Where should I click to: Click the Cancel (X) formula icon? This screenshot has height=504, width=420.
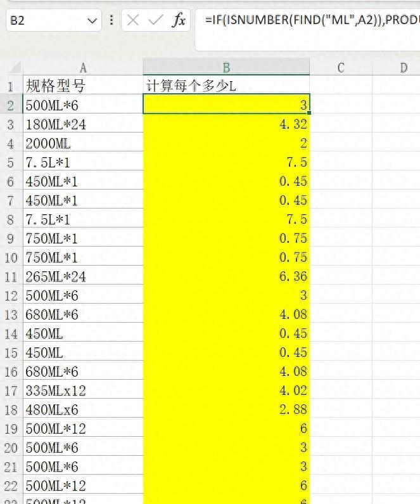click(132, 20)
